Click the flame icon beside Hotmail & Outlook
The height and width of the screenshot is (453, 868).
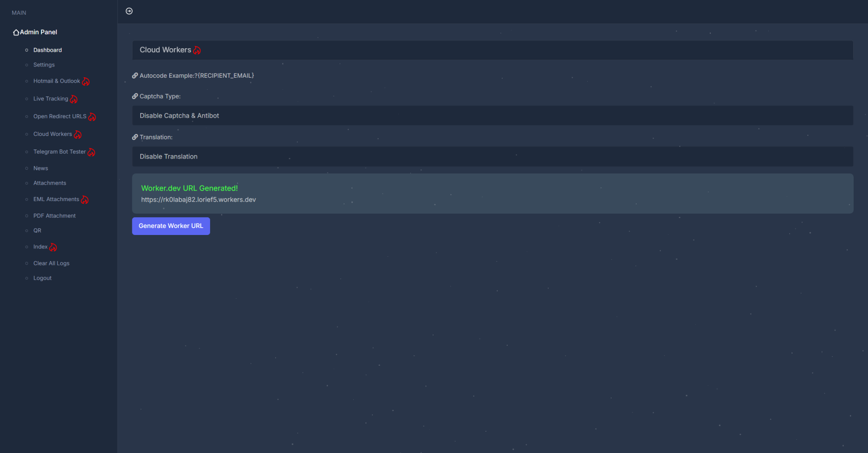pyautogui.click(x=86, y=82)
